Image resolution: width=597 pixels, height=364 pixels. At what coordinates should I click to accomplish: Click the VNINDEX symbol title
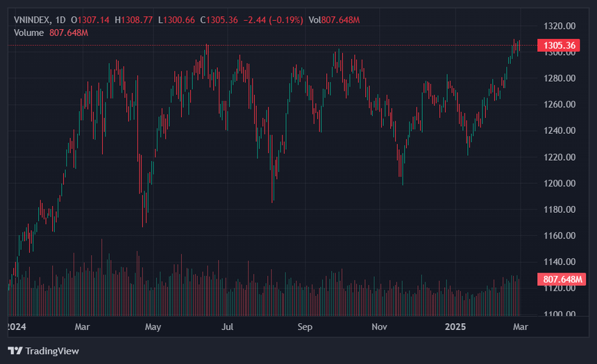[x=32, y=20]
